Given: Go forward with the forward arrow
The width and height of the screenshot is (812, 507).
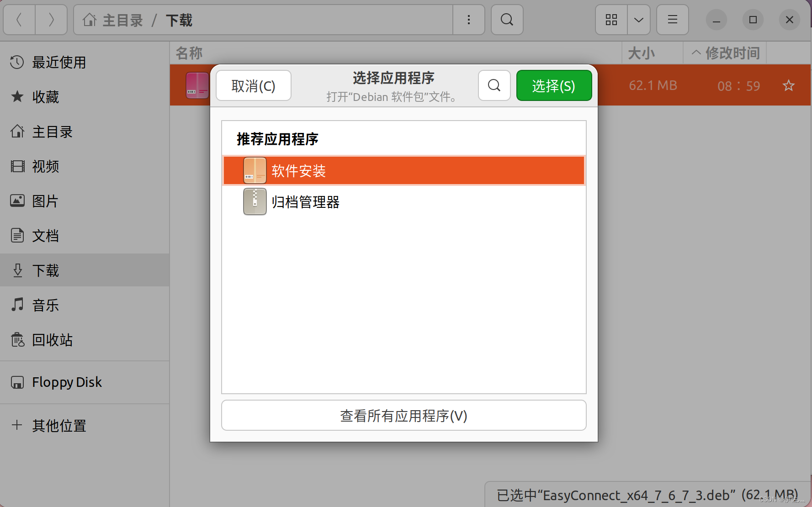Looking at the screenshot, I should point(51,20).
